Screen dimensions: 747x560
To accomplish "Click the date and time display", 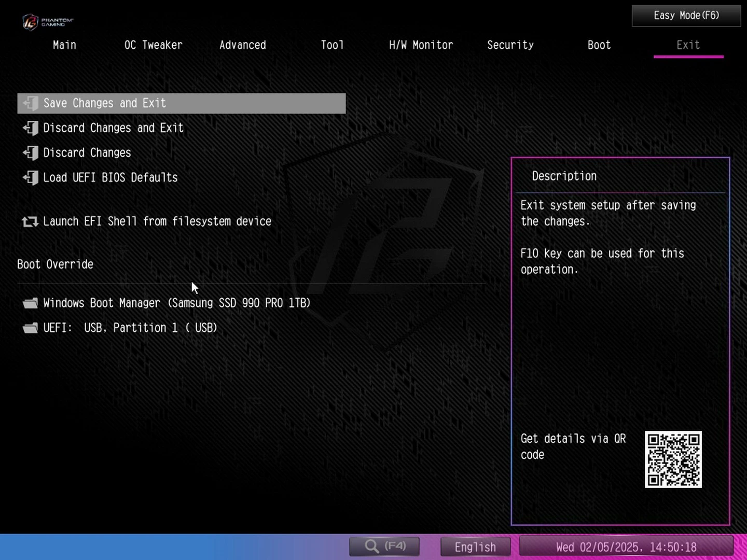I will pos(626,547).
